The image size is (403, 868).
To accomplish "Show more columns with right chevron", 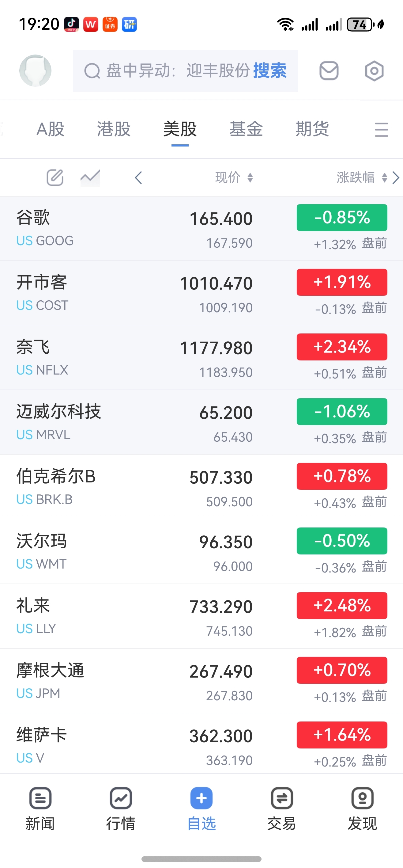I will tap(396, 177).
